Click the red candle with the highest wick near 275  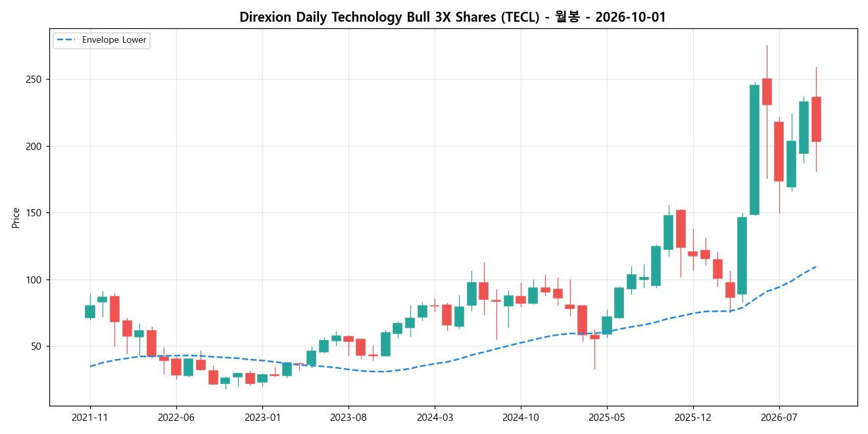(767, 92)
